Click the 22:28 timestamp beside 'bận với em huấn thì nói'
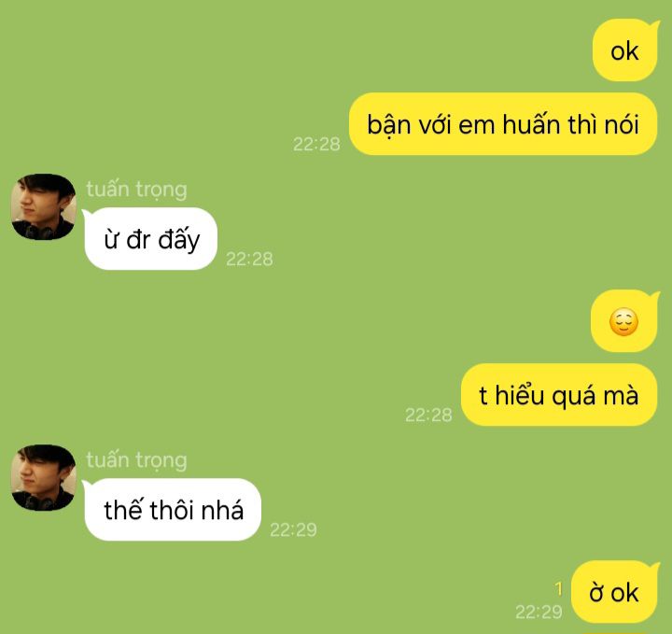This screenshot has height=634, width=672. pos(316,144)
